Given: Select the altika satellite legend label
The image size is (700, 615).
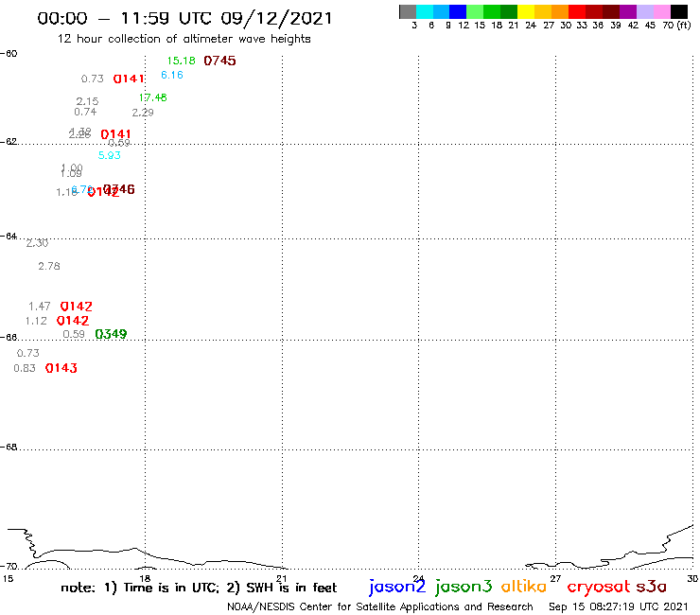Looking at the screenshot, I should [524, 586].
